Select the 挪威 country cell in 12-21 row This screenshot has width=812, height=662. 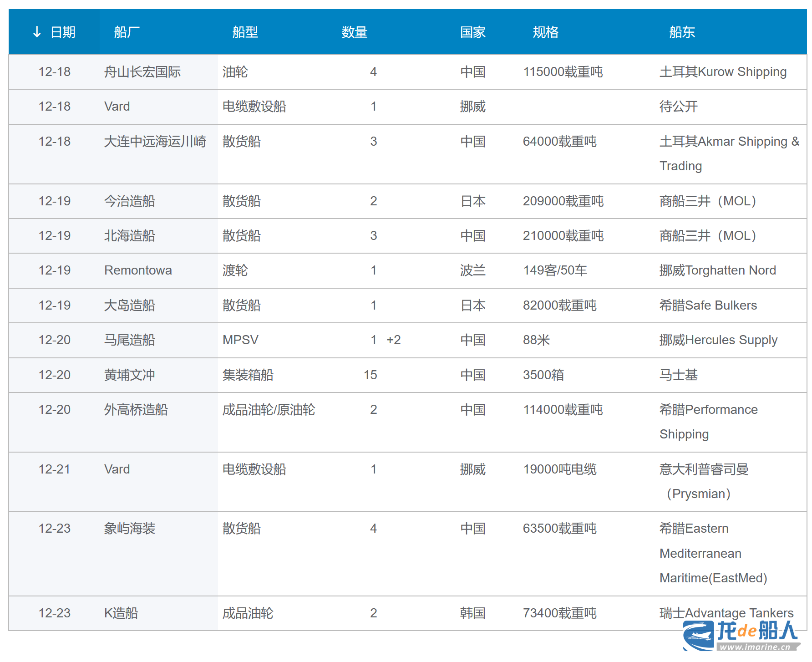tap(473, 469)
